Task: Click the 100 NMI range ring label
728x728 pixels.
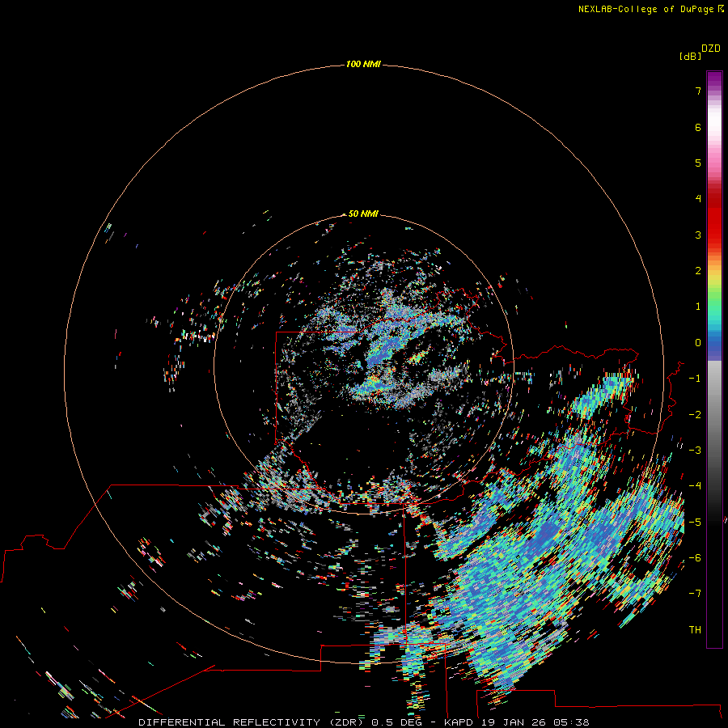Action: click(x=363, y=64)
